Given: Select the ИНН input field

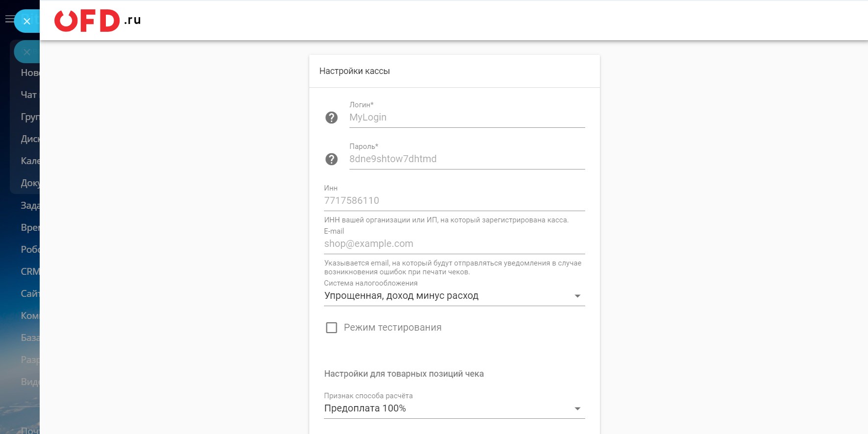Looking at the screenshot, I should coord(454,201).
